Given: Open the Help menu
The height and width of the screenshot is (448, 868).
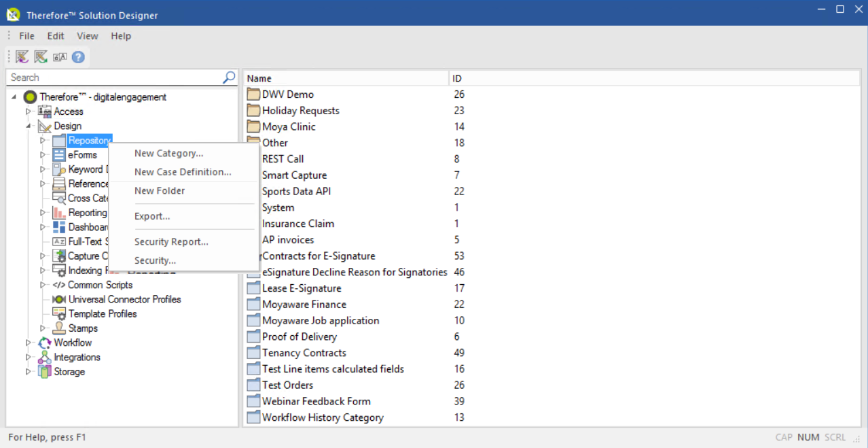Looking at the screenshot, I should tap(121, 36).
